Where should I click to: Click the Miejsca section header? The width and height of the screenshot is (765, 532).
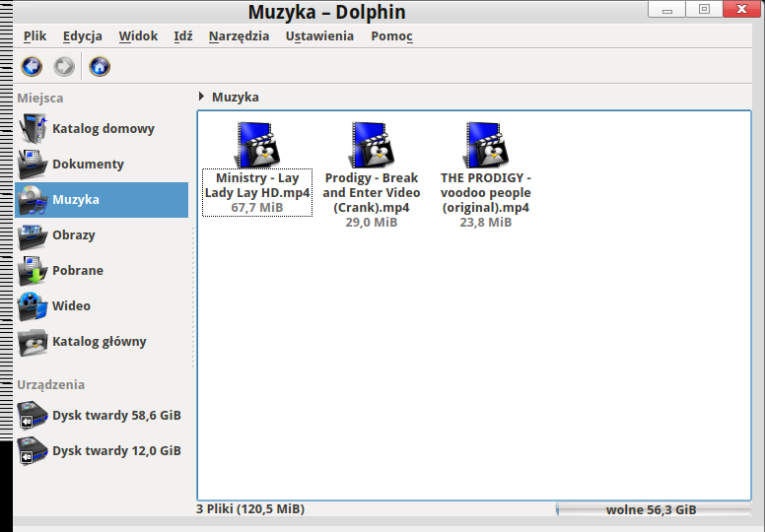point(40,98)
